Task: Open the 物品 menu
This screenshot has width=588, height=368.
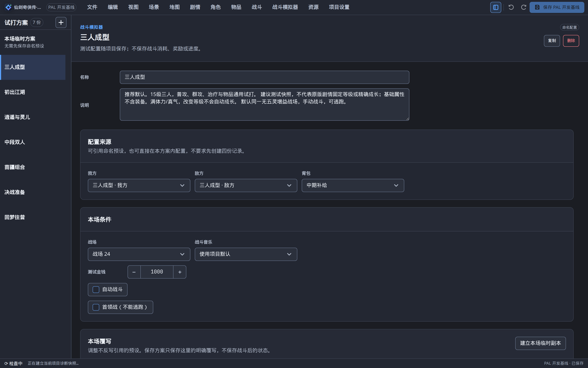Action: [236, 7]
